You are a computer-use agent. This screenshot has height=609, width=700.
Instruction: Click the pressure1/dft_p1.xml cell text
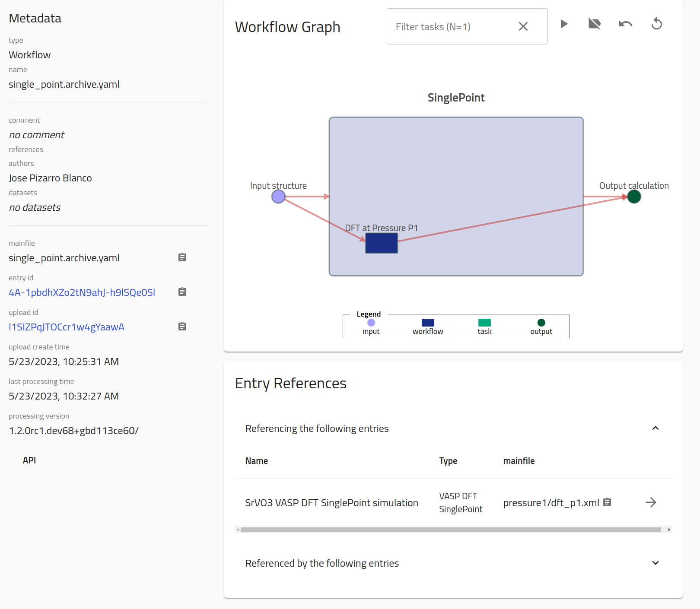pos(551,503)
